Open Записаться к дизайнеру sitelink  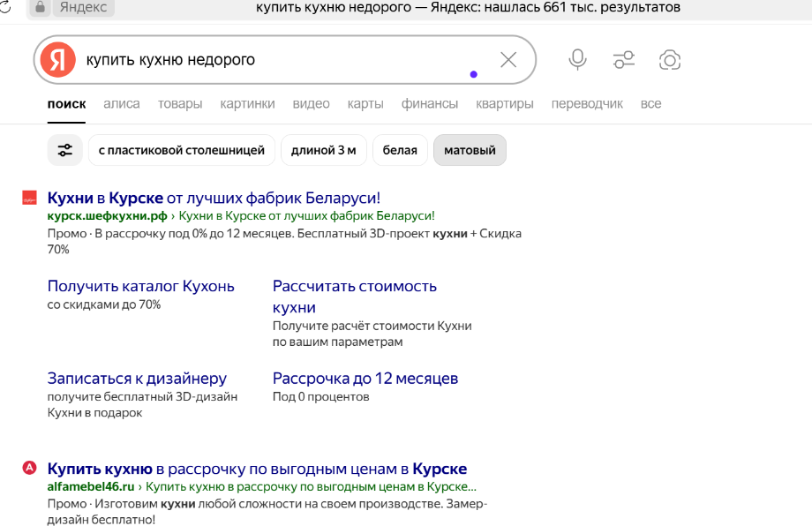137,379
